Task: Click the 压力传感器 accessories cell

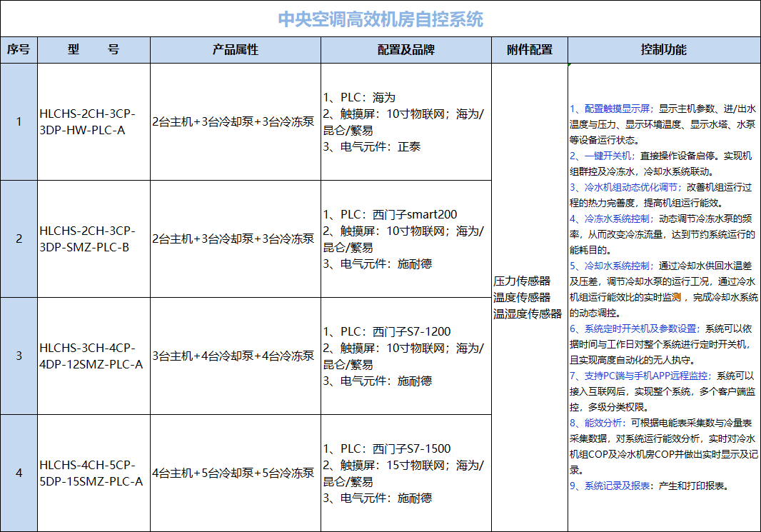Action: tap(529, 297)
